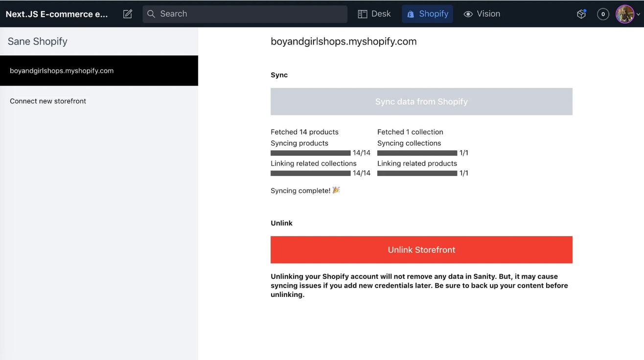The image size is (644, 360).
Task: Switch to the Vision tool tab
Action: click(482, 14)
